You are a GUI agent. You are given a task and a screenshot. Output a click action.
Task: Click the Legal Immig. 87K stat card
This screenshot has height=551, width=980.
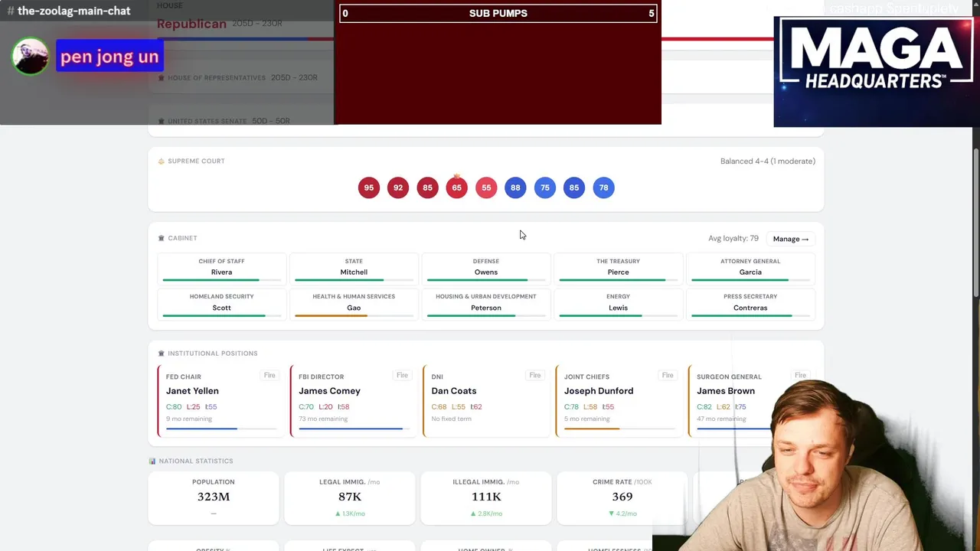point(350,498)
